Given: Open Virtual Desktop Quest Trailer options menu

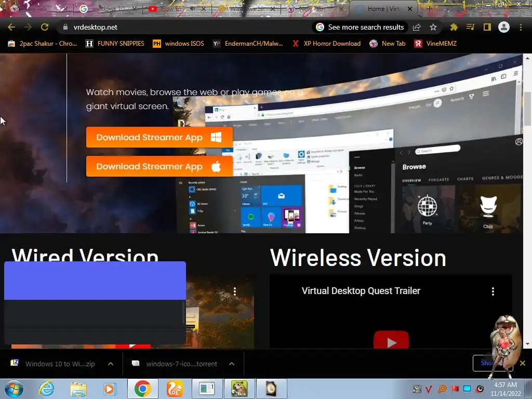Looking at the screenshot, I should click(493, 291).
